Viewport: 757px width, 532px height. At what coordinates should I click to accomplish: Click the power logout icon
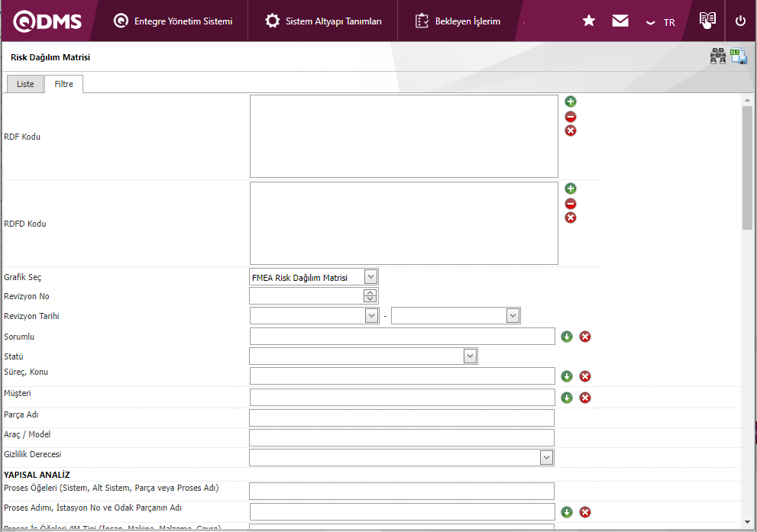pos(740,21)
